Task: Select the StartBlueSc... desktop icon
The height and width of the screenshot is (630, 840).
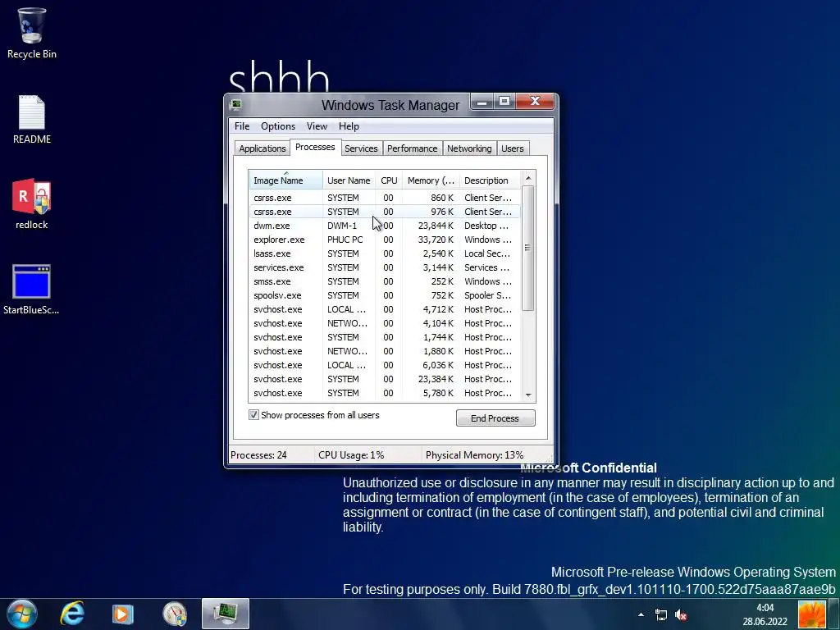Action: [x=32, y=290]
